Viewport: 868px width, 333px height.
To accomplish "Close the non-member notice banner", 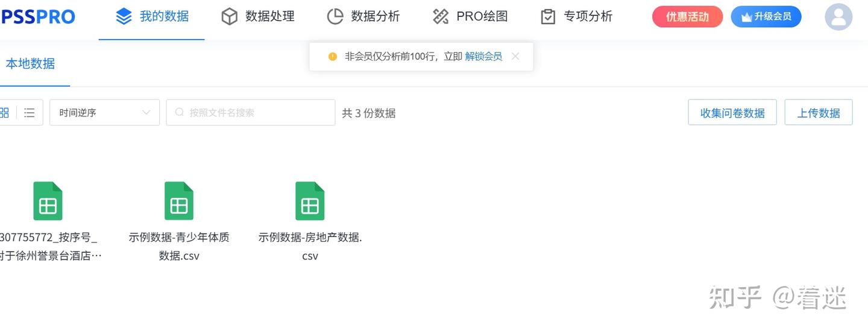I will coord(515,56).
